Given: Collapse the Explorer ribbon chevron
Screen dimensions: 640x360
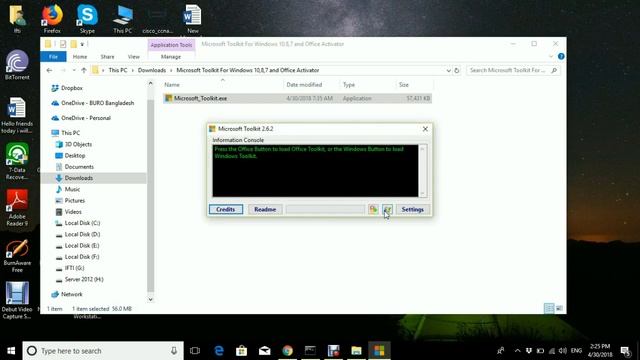Looking at the screenshot, I should tap(551, 56).
